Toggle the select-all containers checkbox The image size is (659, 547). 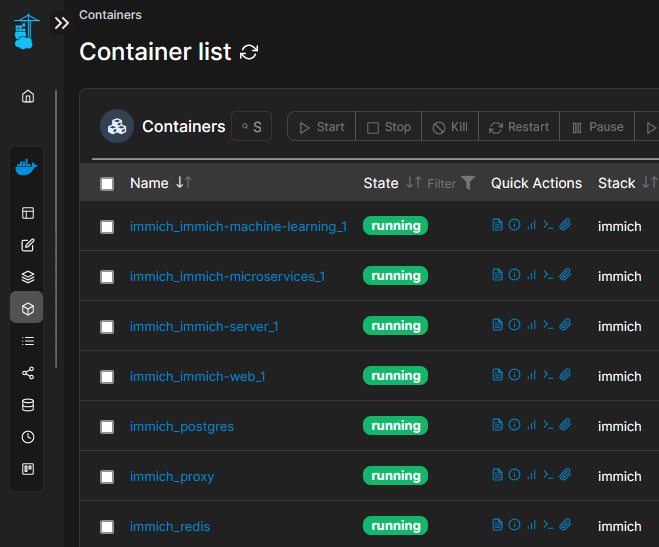[x=107, y=184]
